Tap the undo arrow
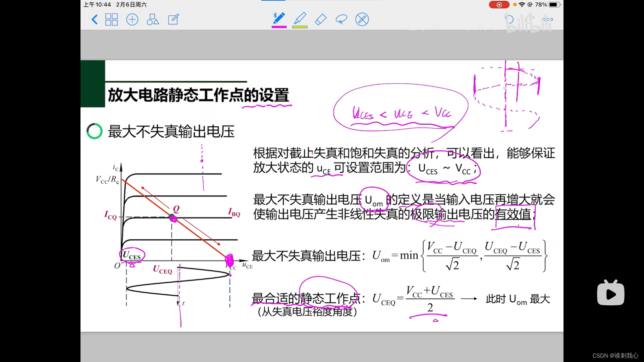 pos(509,19)
